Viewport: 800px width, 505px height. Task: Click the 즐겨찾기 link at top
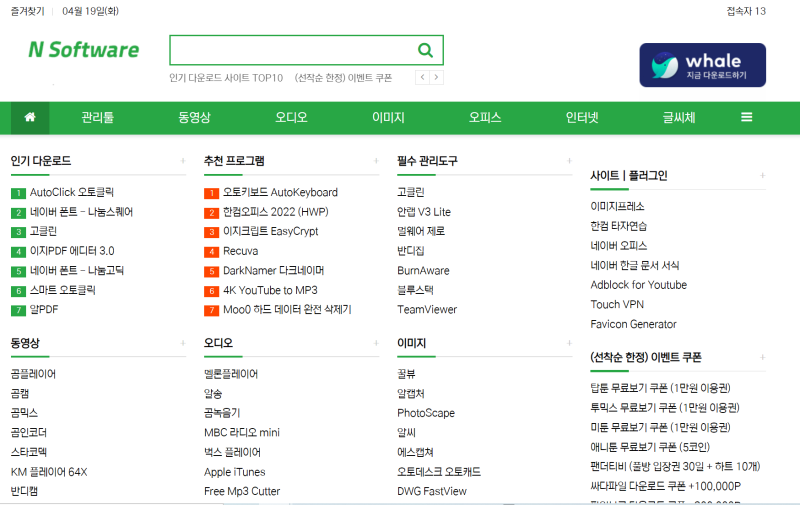[28, 11]
